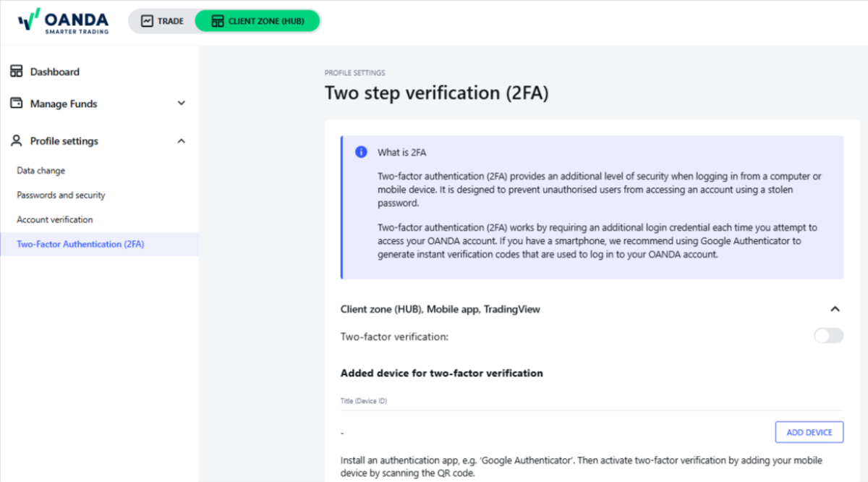Select the CLIENT ZONE (HUB) tab
Screen dimensions: 868x482
(x=257, y=21)
